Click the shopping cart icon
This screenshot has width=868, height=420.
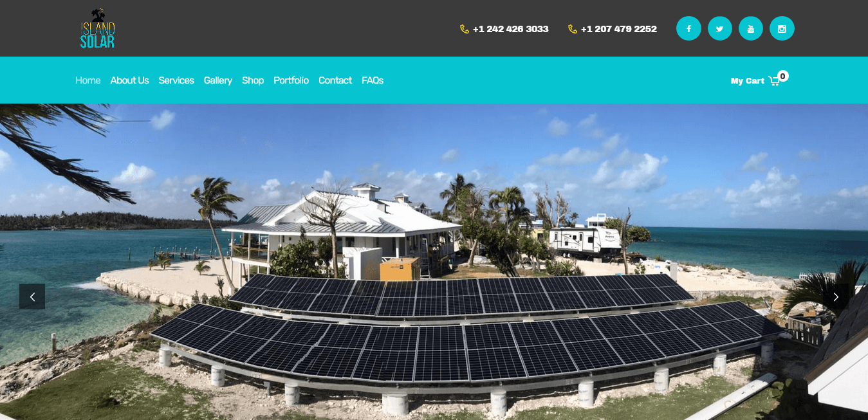pyautogui.click(x=774, y=81)
